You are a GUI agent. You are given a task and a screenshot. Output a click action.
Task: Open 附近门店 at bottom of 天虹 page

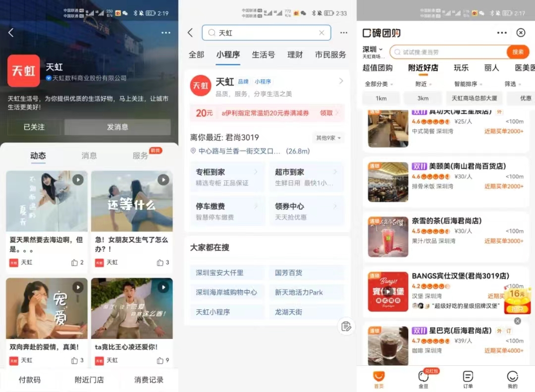89,380
